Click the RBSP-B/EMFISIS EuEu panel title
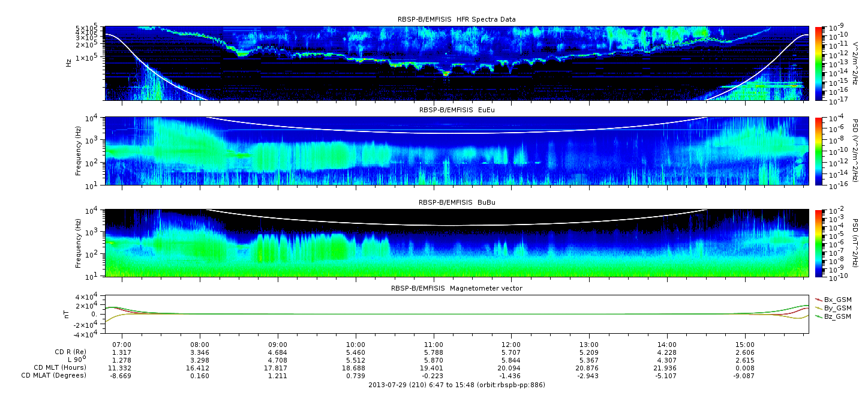Screen dimensions: 868x395 456,110
